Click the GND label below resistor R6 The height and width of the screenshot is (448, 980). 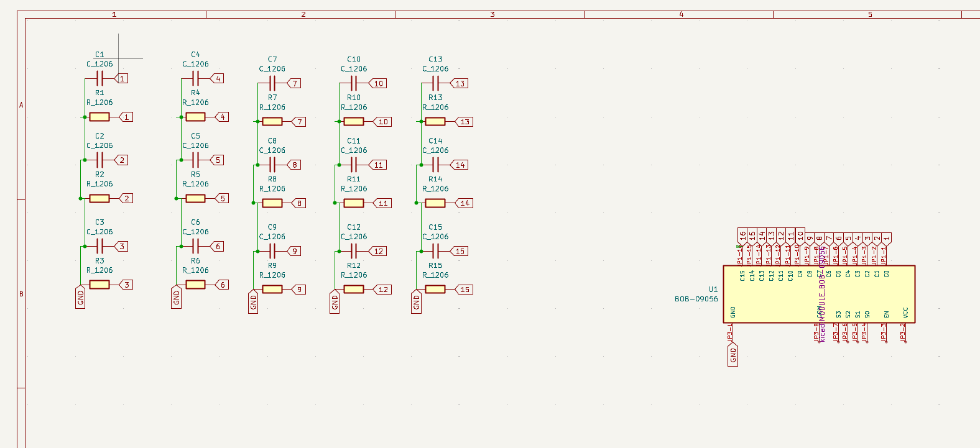[176, 297]
